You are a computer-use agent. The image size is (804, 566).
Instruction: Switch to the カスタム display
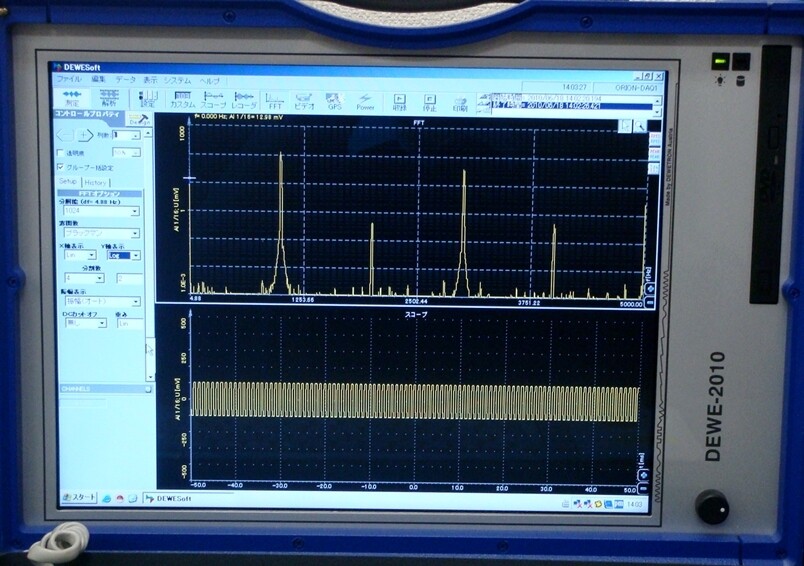click(x=183, y=99)
